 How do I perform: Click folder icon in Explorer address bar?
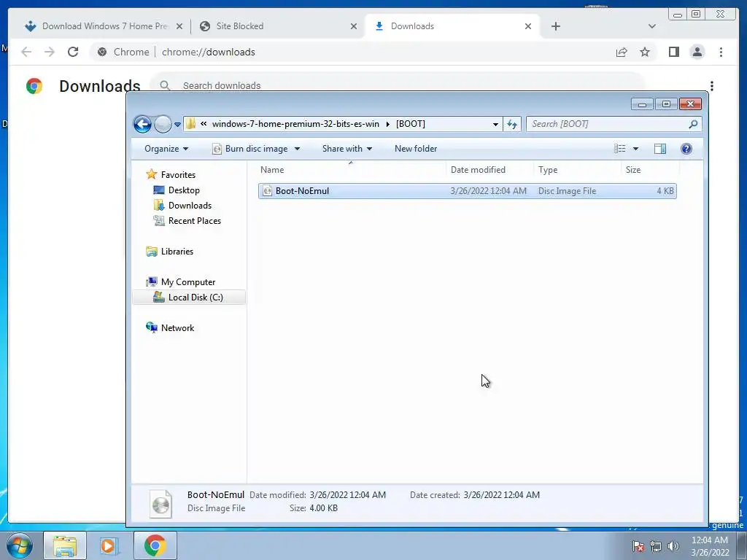point(190,124)
